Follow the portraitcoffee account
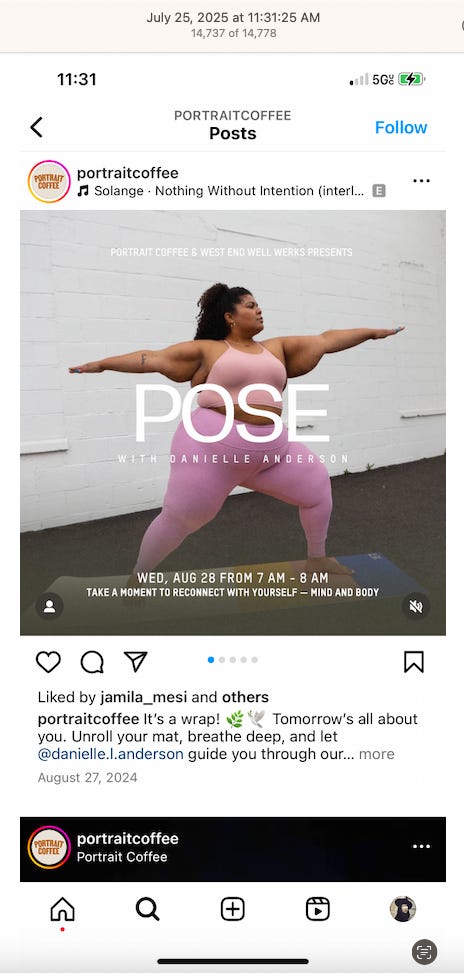Image resolution: width=464 pixels, height=973 pixels. click(x=401, y=127)
